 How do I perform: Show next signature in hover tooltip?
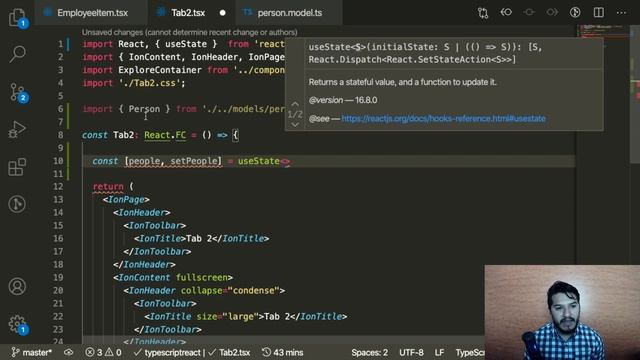point(295,124)
